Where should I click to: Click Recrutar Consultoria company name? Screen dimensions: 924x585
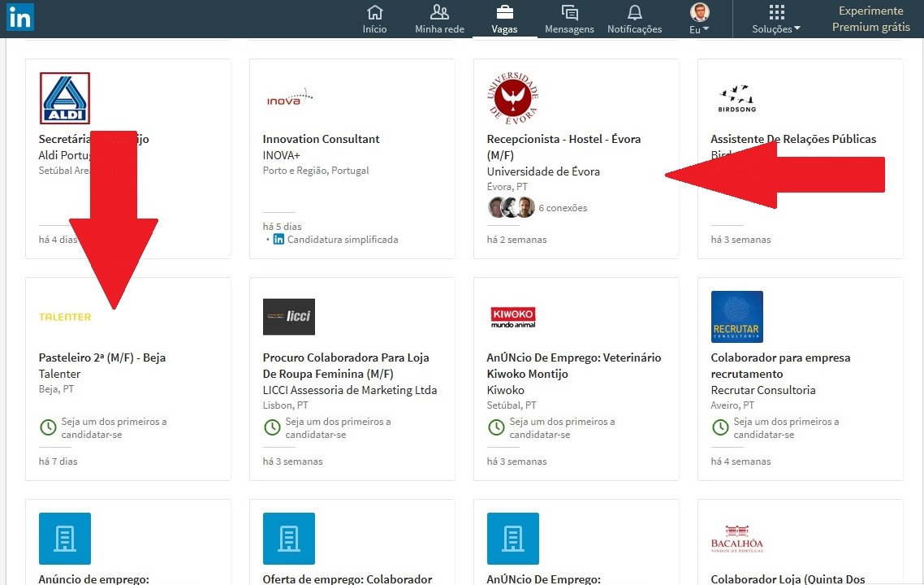pyautogui.click(x=763, y=390)
